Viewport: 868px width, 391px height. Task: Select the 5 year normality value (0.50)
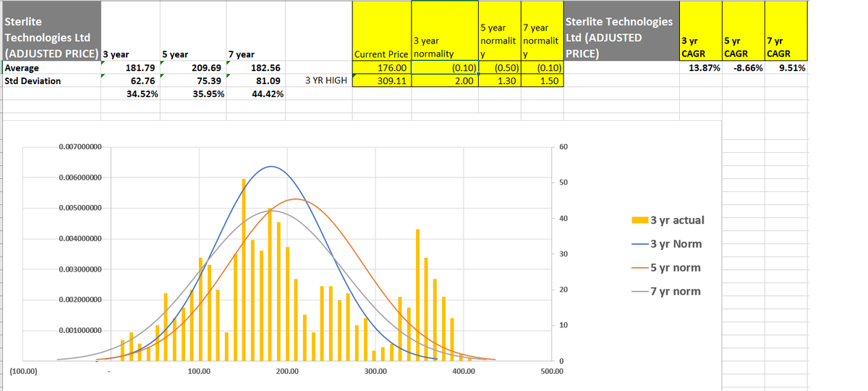(498, 68)
